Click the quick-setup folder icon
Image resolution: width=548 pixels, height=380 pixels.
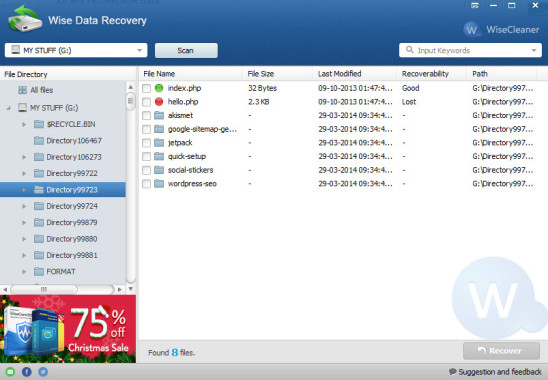coord(159,156)
